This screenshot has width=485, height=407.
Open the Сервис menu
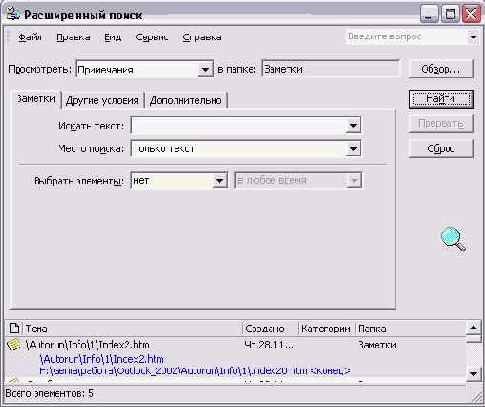point(152,37)
